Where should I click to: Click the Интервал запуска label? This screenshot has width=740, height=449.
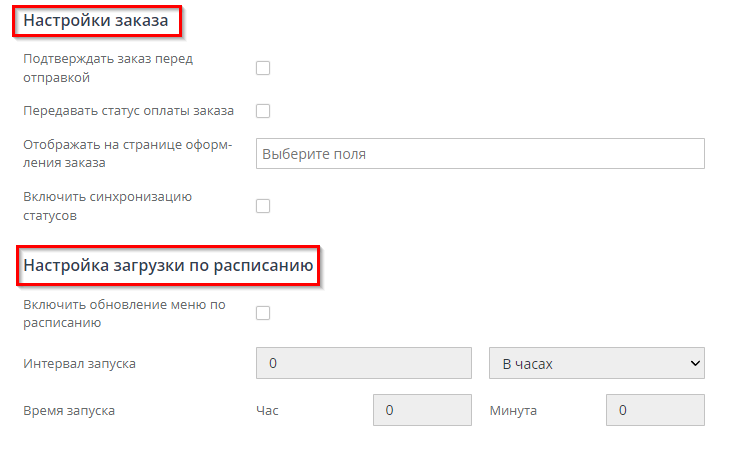(79, 363)
